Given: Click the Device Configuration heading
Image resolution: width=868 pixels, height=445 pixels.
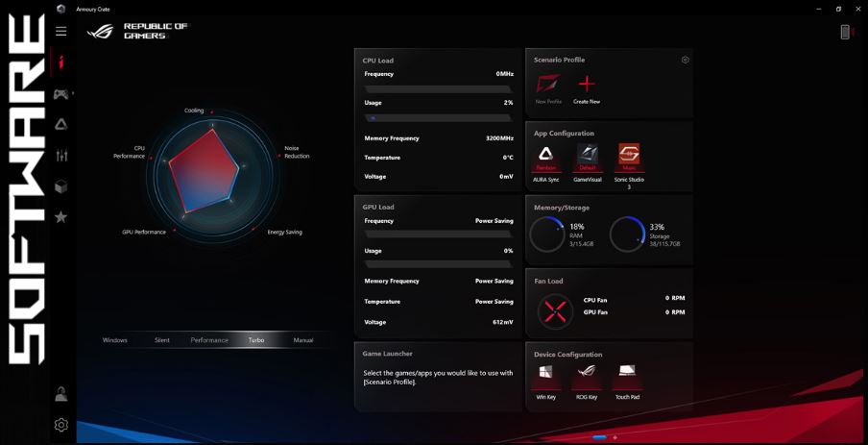Looking at the screenshot, I should tap(568, 355).
